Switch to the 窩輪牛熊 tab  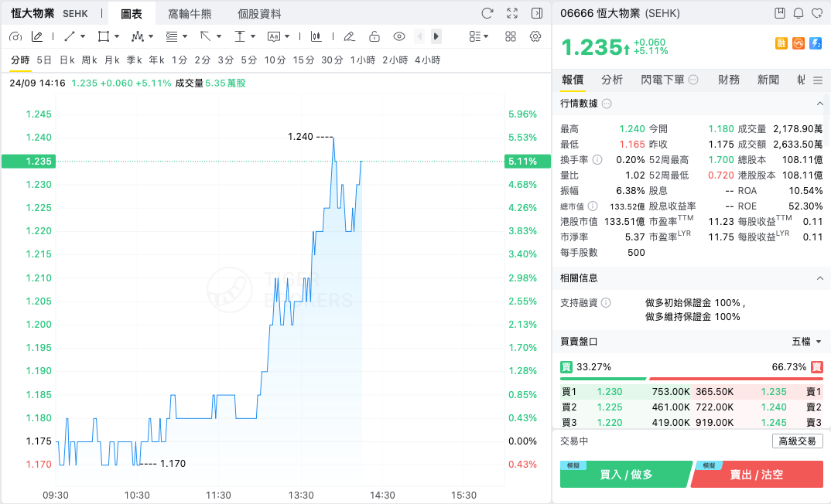(x=190, y=14)
